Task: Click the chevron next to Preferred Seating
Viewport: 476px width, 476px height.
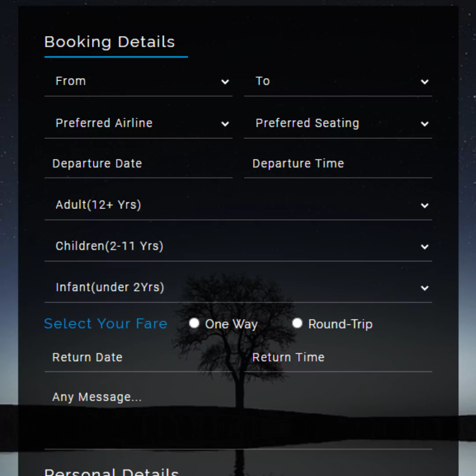Action: pos(425,124)
